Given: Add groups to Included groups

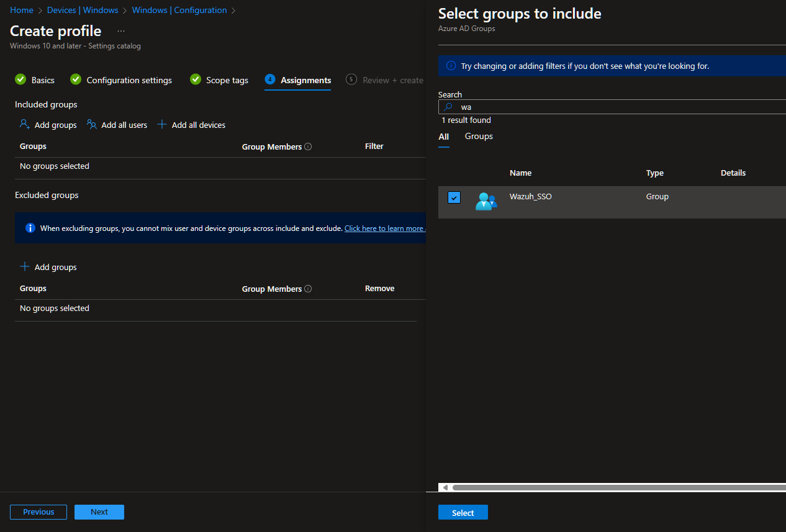Looking at the screenshot, I should click(48, 125).
